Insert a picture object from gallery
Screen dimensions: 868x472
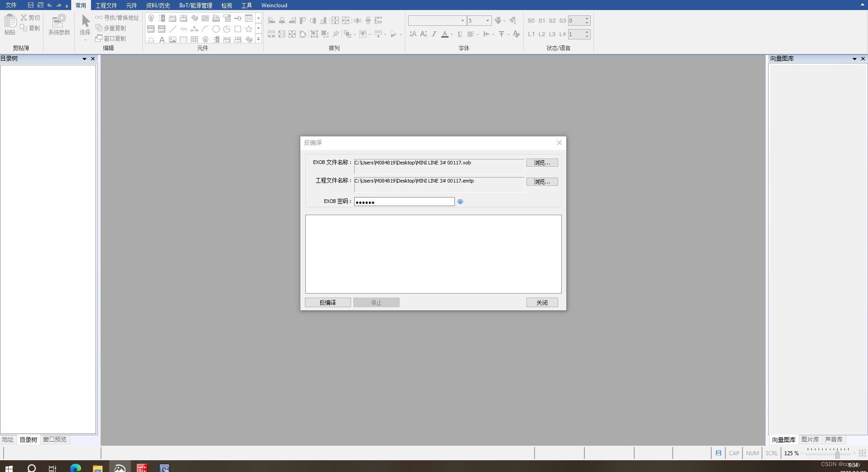pos(173,40)
